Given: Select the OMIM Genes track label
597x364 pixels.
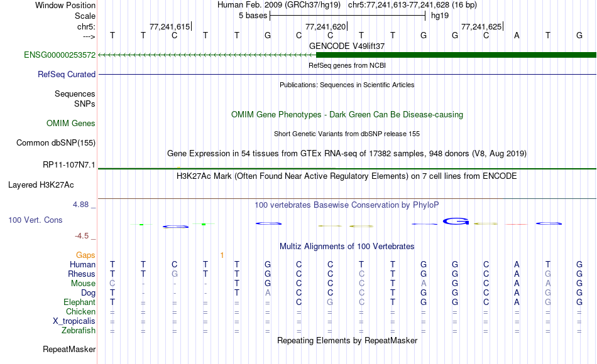Looking at the screenshot, I should 71,123.
